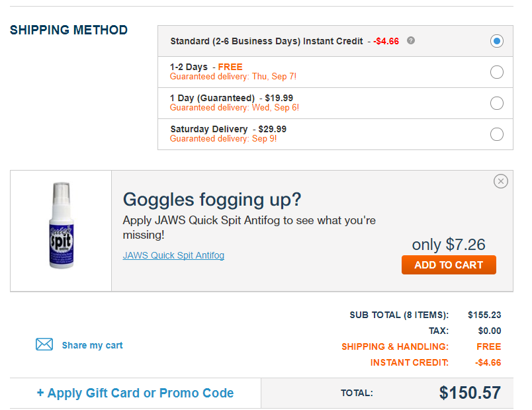Click the Goggles fogging up headline

click(x=212, y=199)
